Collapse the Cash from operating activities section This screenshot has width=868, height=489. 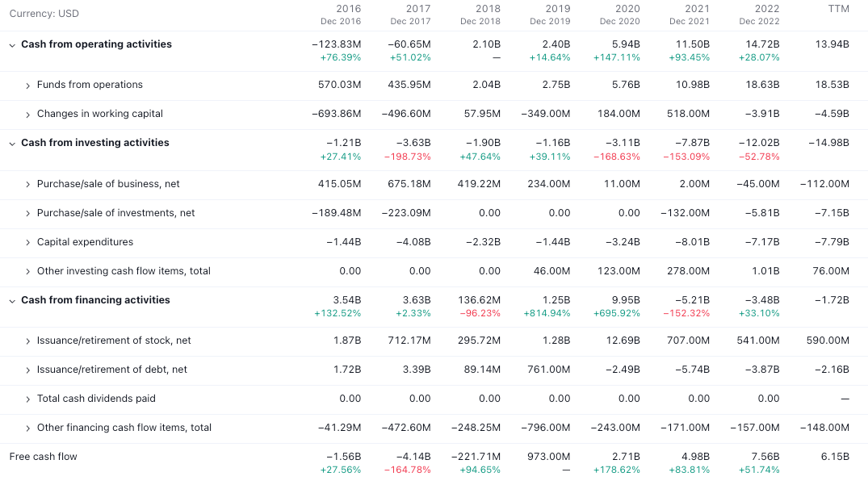coord(10,44)
